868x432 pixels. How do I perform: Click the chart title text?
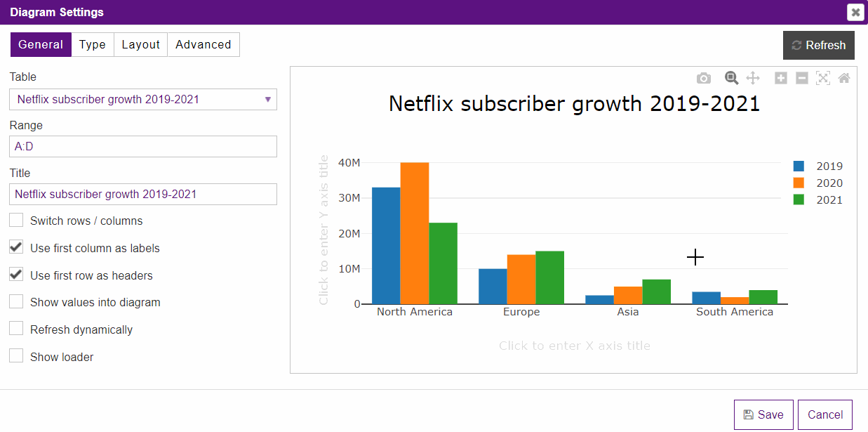coord(575,104)
